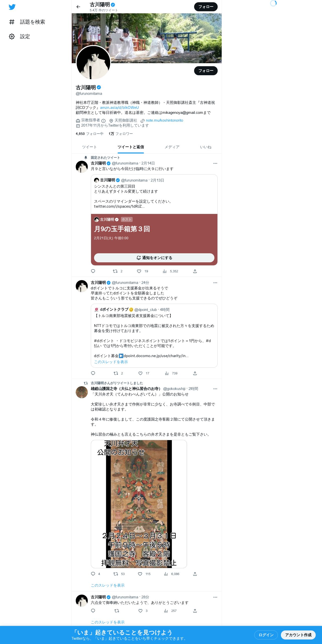Open the 設定 gear icon
322x644 pixels.
click(x=12, y=37)
